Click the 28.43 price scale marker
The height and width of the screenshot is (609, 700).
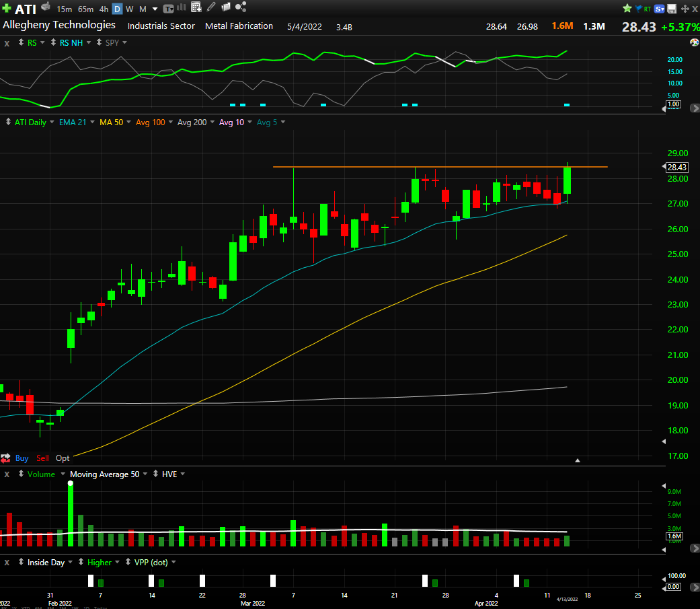pos(676,167)
